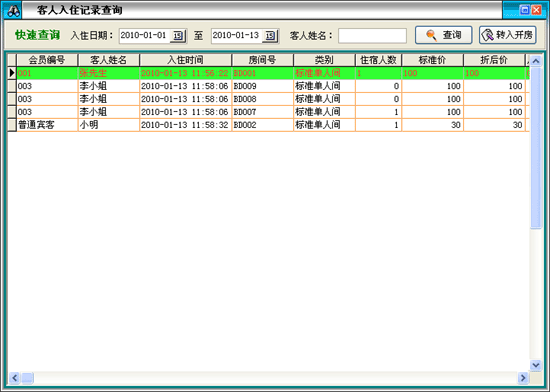Select row with room BD008
This screenshot has height=392, width=550.
tap(268, 99)
